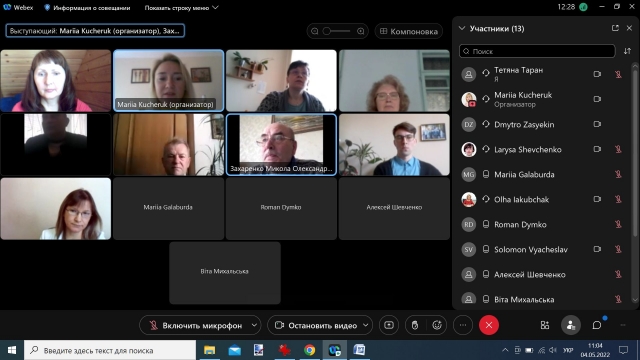
Task: Open File Explorer from taskbar
Action: point(209,350)
